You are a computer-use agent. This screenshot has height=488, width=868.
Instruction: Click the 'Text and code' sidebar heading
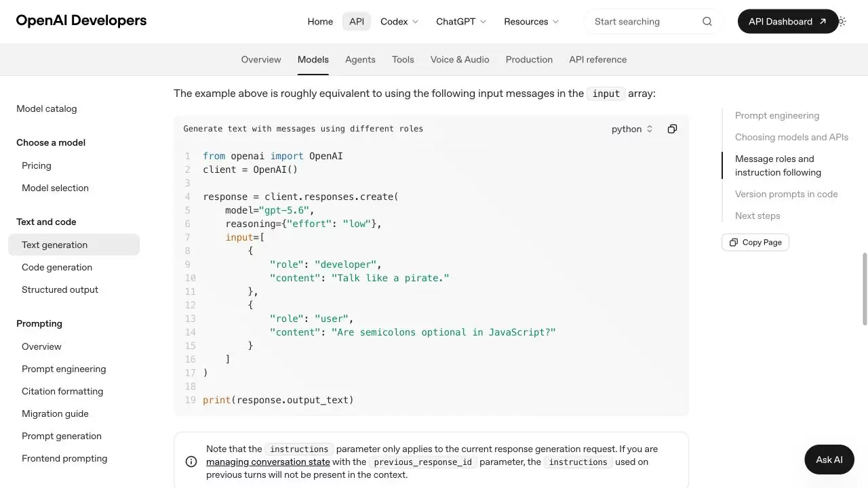[46, 222]
